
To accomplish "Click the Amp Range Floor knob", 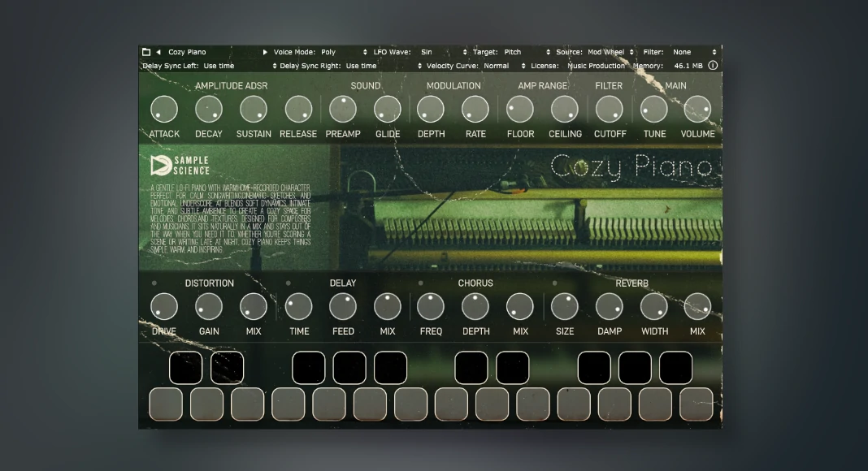I will click(520, 109).
